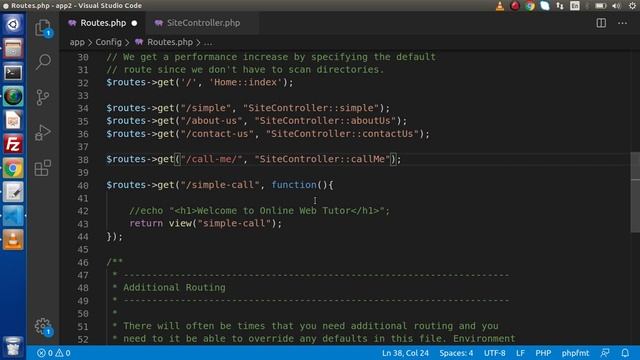Open VLC media player from the dock
The height and width of the screenshot is (360, 640).
point(13,240)
